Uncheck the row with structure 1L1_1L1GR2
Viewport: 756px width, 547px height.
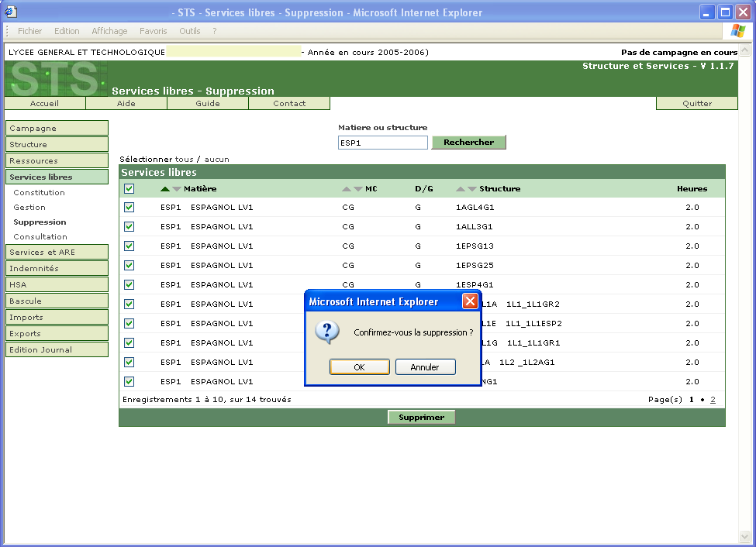(x=129, y=304)
